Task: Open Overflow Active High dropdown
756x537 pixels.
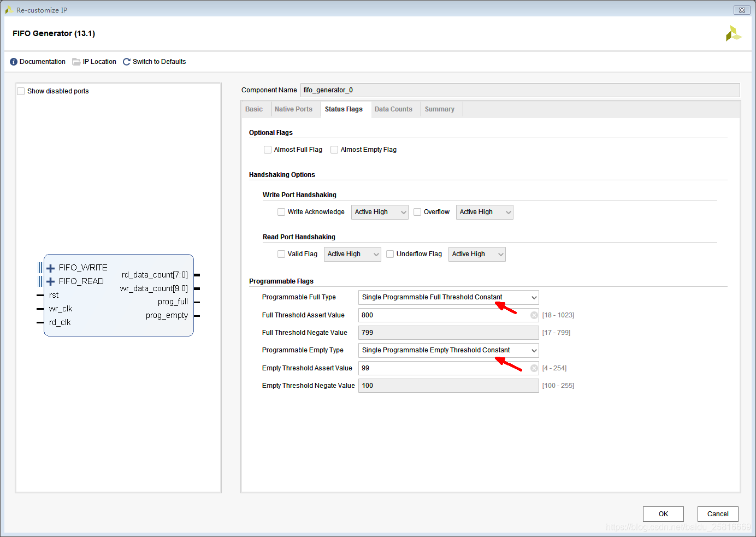Action: [485, 212]
